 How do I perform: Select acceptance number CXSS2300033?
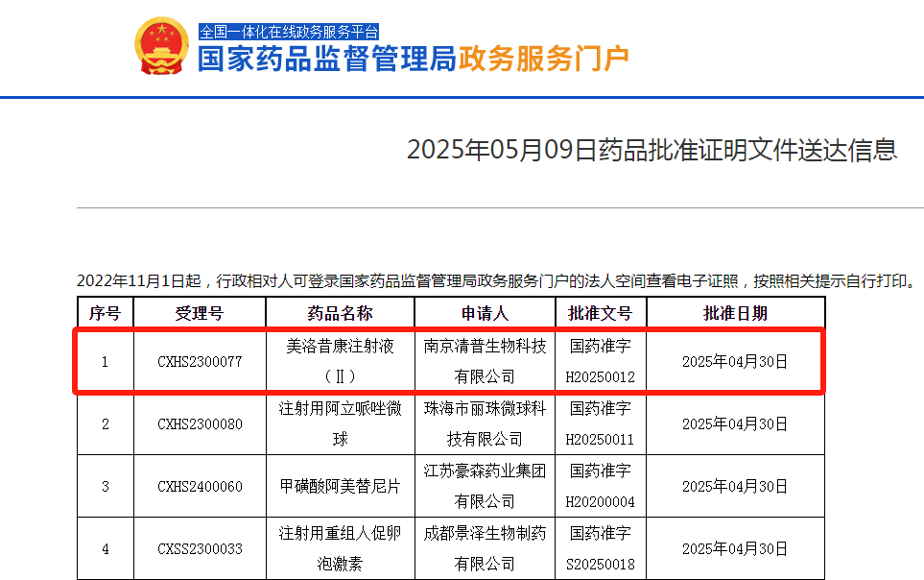click(x=200, y=549)
